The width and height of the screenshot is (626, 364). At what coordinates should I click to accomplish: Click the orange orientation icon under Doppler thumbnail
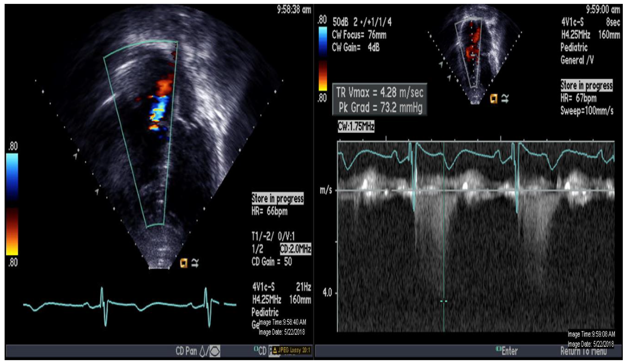click(x=494, y=99)
